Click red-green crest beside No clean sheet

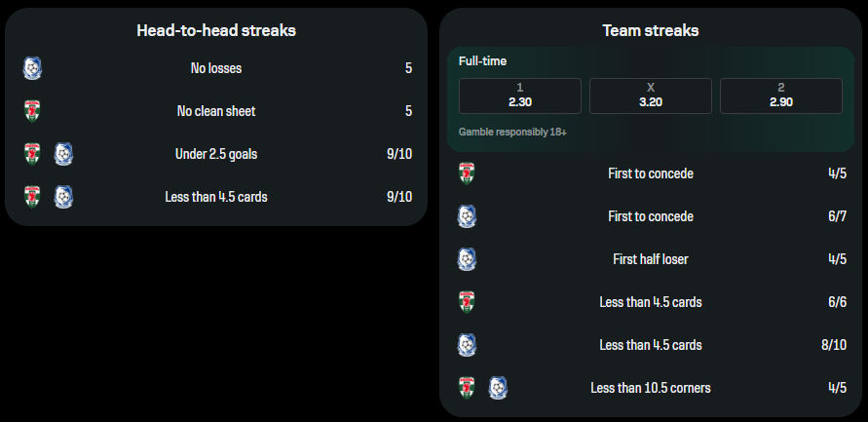click(x=32, y=111)
